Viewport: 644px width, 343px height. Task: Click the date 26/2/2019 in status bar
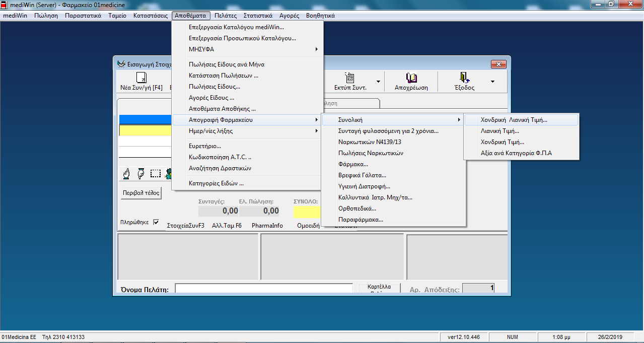click(x=610, y=337)
